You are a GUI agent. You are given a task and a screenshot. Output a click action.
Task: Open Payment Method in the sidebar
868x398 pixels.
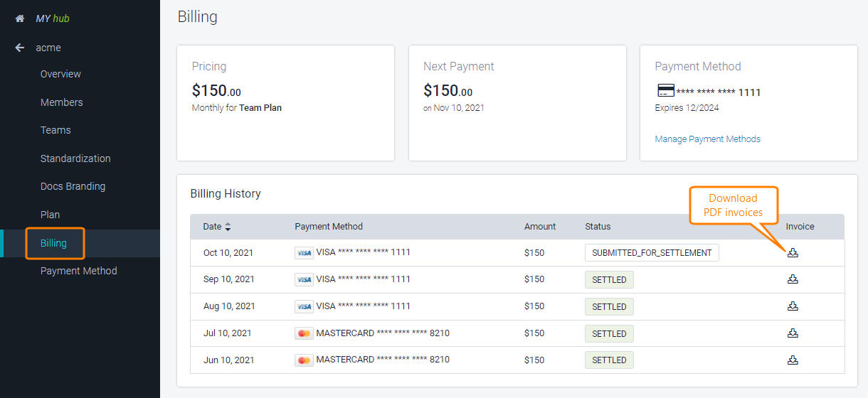pyautogui.click(x=78, y=271)
